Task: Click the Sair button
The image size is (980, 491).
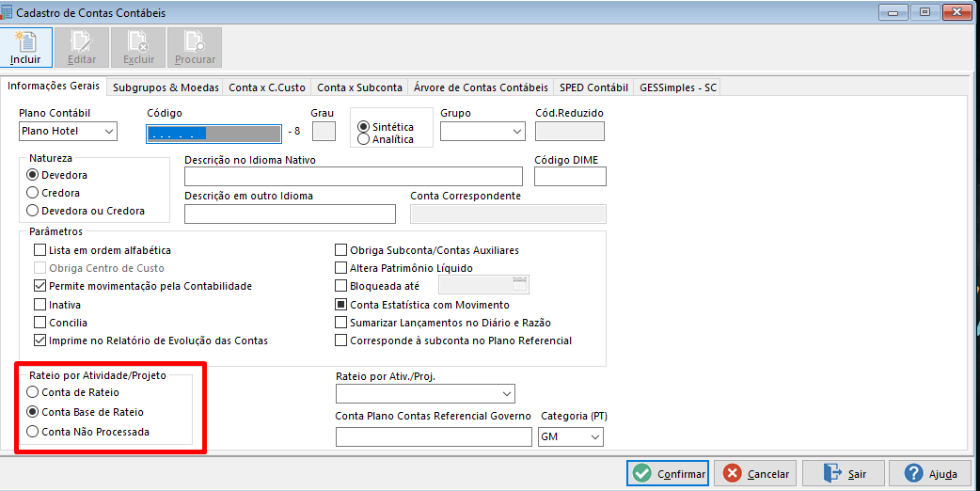Action: click(844, 473)
